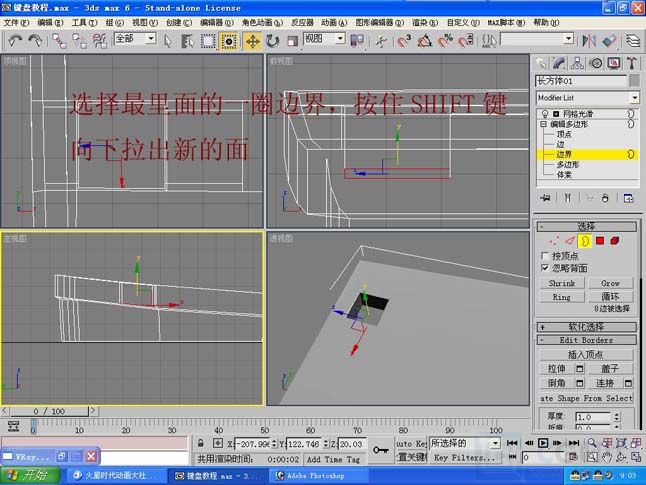The width and height of the screenshot is (646, 485).
Task: Open the Utilities hammer panel
Action: pos(632,63)
